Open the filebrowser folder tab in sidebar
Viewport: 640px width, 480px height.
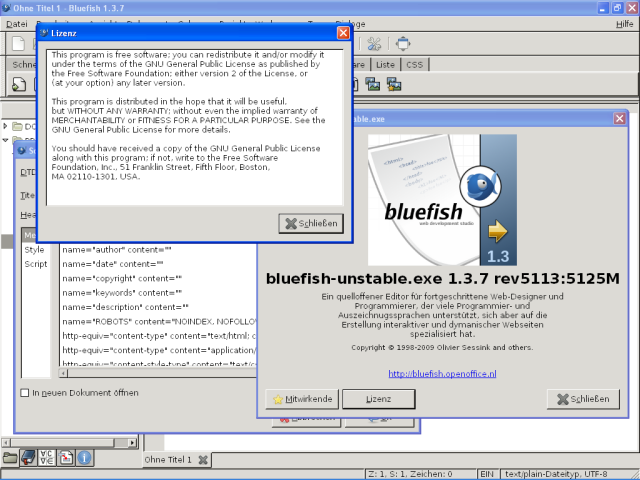tap(9, 458)
